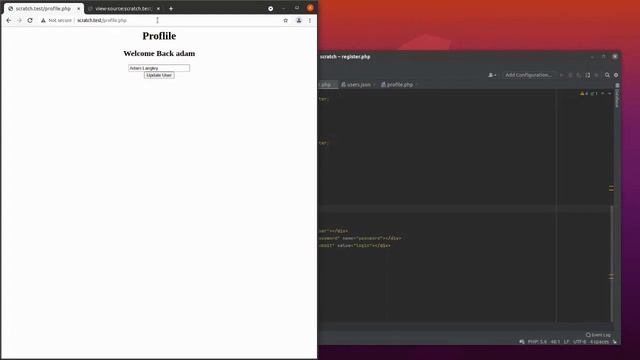Click the line:column position in the status bar
This screenshot has width=640, height=360.
point(555,342)
